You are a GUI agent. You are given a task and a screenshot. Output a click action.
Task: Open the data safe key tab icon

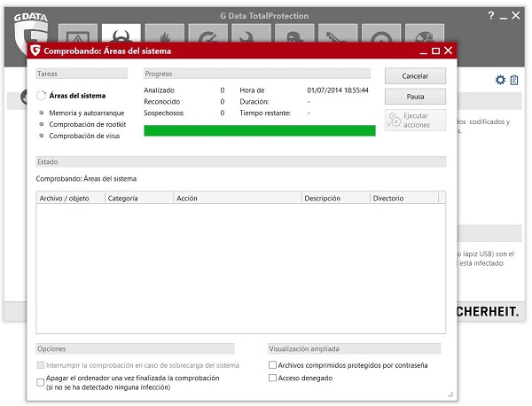pyautogui.click(x=338, y=33)
